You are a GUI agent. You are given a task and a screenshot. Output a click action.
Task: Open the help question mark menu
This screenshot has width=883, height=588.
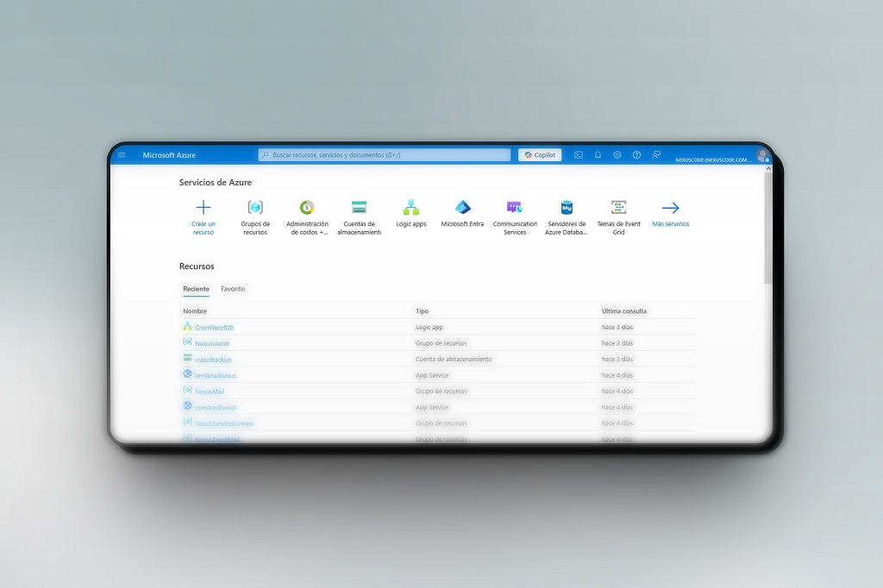636,155
